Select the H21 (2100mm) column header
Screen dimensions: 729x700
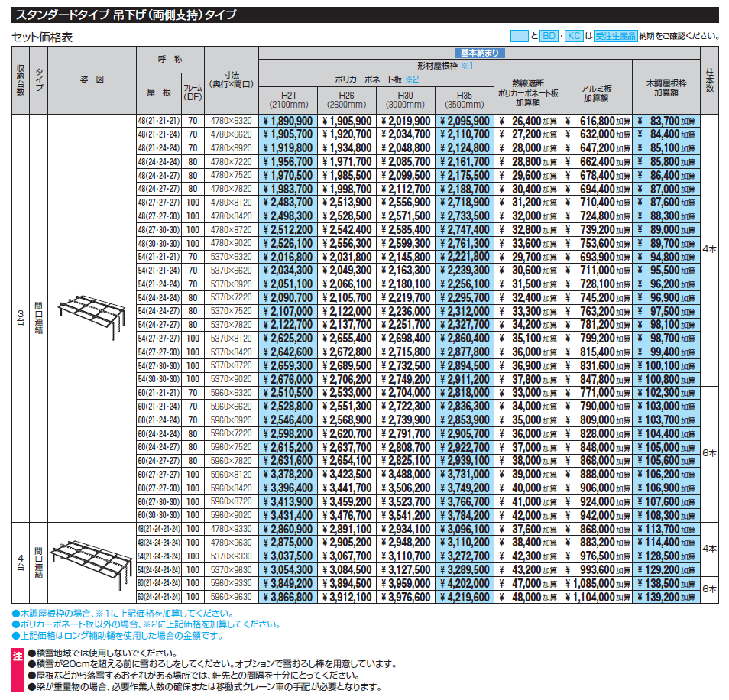288,99
